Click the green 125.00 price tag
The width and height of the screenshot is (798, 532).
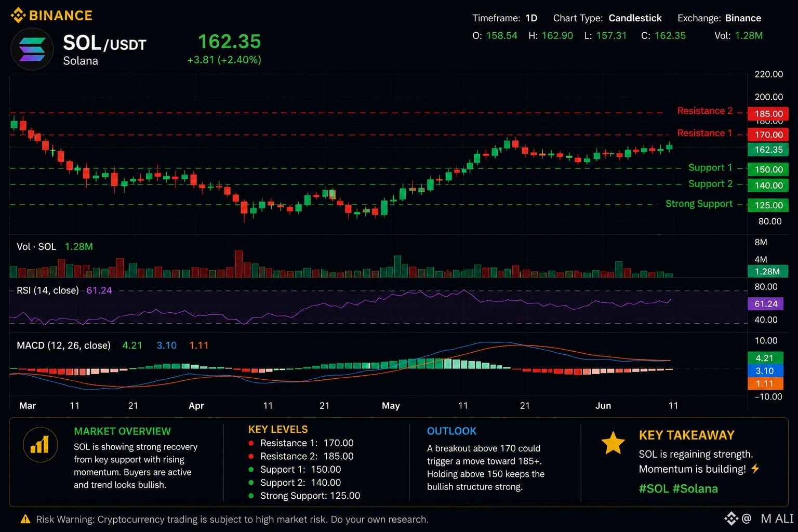click(768, 205)
